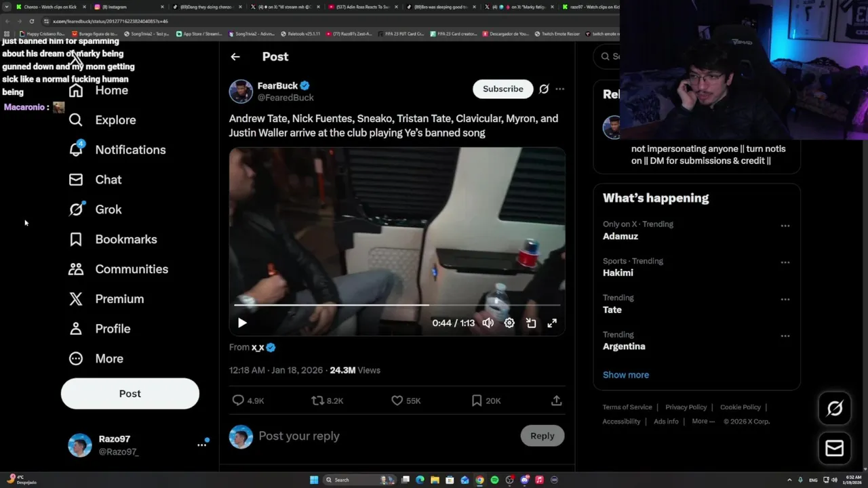Viewport: 868px width, 488px height.
Task: Open video settings gear
Action: [x=509, y=323]
